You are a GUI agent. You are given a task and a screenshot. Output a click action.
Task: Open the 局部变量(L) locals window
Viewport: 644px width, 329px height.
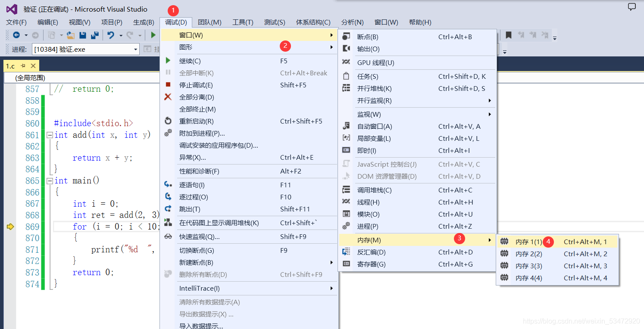(x=417, y=138)
